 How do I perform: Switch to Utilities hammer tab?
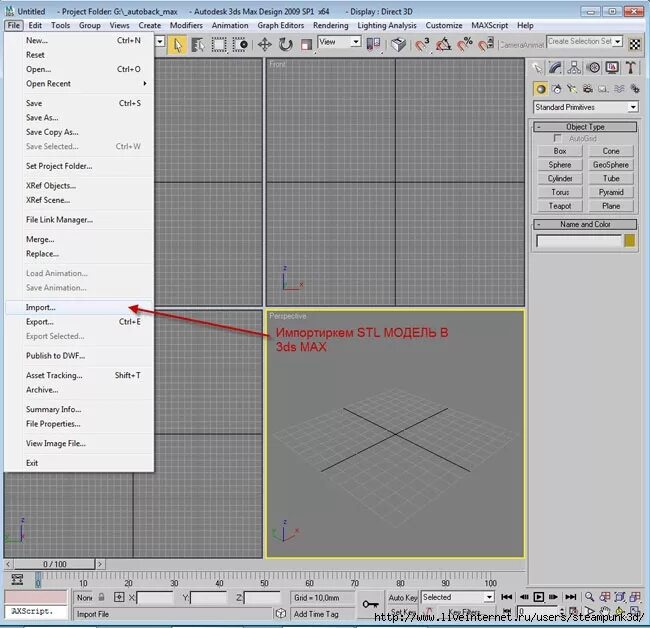click(631, 68)
